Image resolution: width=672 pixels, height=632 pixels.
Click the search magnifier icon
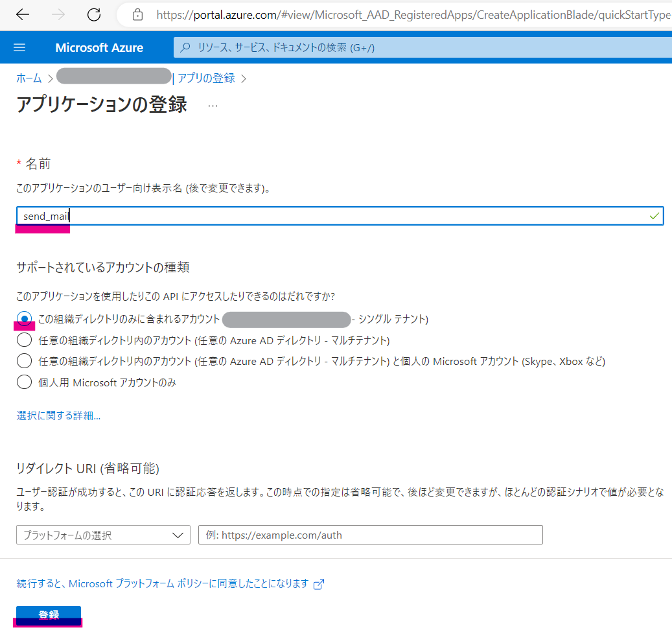[x=185, y=47]
